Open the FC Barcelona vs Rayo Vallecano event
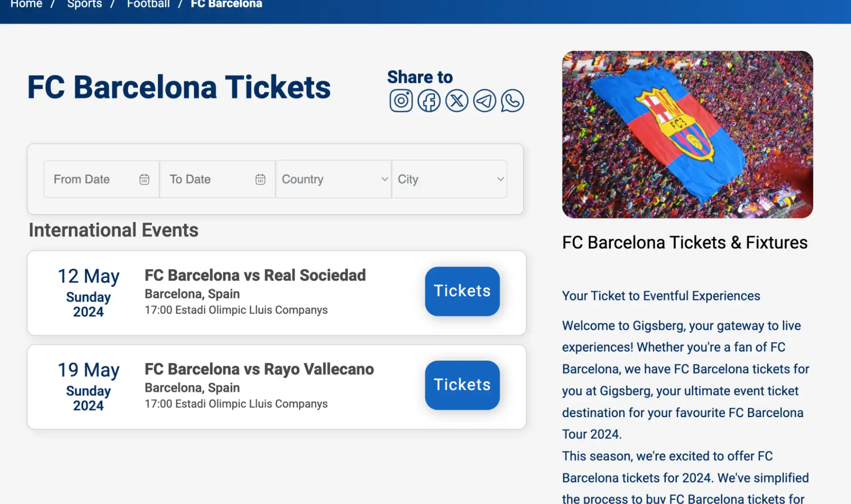The width and height of the screenshot is (851, 504). point(259,369)
